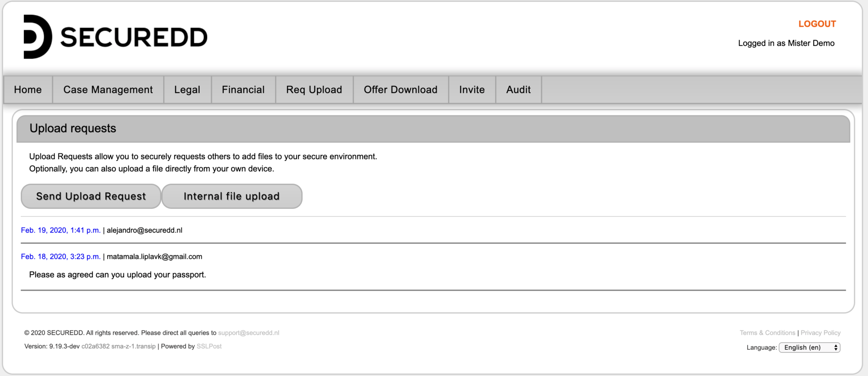The image size is (868, 376).
Task: Visit the SSLPost link
Action: coord(209,346)
